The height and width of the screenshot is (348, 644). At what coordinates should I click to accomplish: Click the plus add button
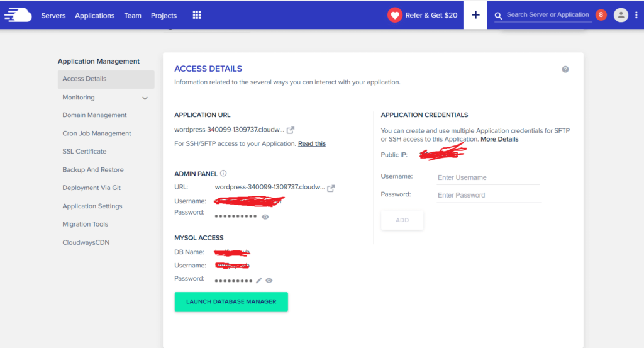[x=475, y=15]
